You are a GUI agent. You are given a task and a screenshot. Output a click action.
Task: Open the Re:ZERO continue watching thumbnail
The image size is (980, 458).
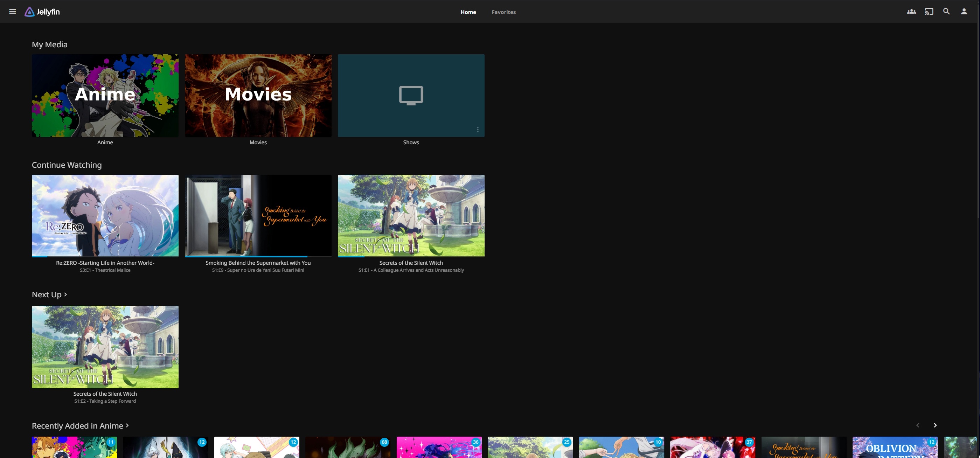tap(105, 216)
